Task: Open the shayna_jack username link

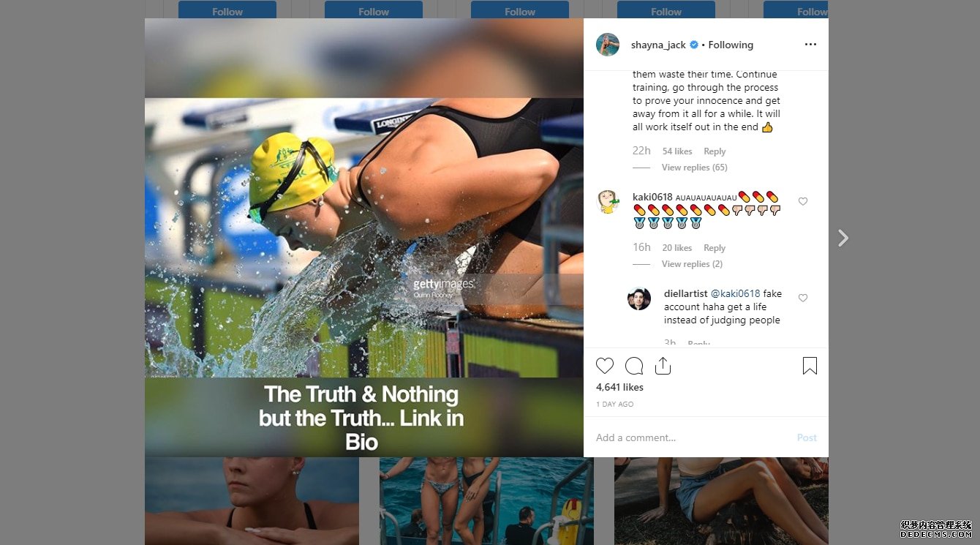Action: click(x=658, y=45)
